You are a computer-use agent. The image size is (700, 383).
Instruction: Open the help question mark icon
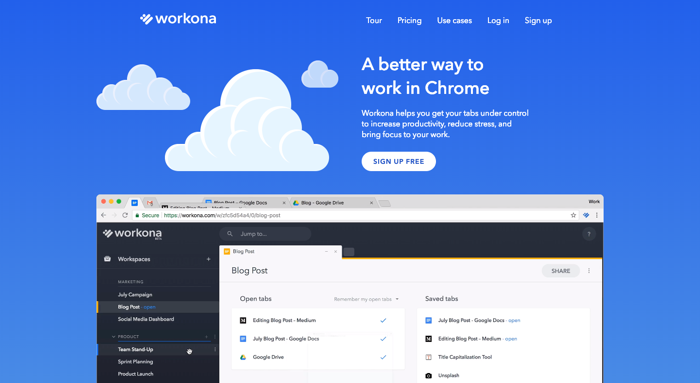589,234
